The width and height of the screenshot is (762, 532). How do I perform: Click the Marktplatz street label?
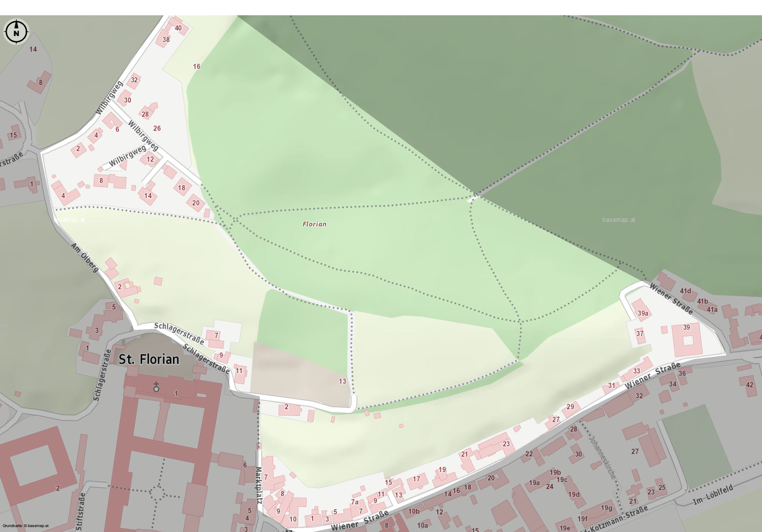259,485
